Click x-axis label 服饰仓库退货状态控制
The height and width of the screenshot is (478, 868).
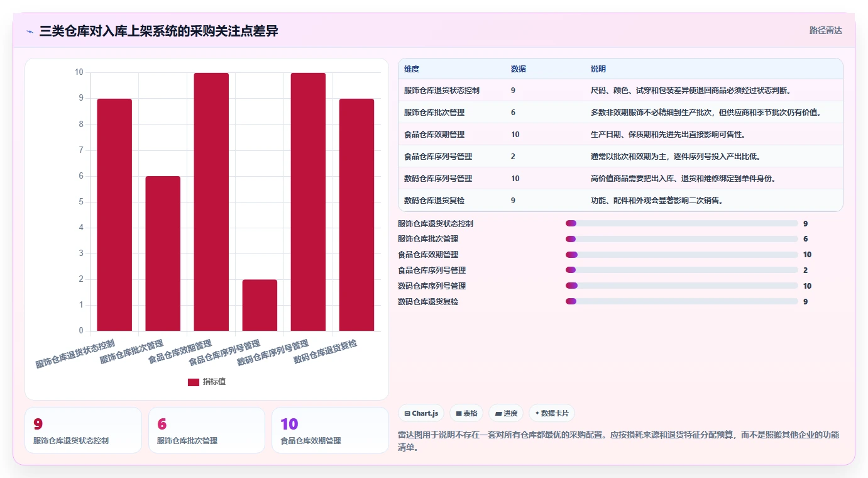pyautogui.click(x=75, y=353)
